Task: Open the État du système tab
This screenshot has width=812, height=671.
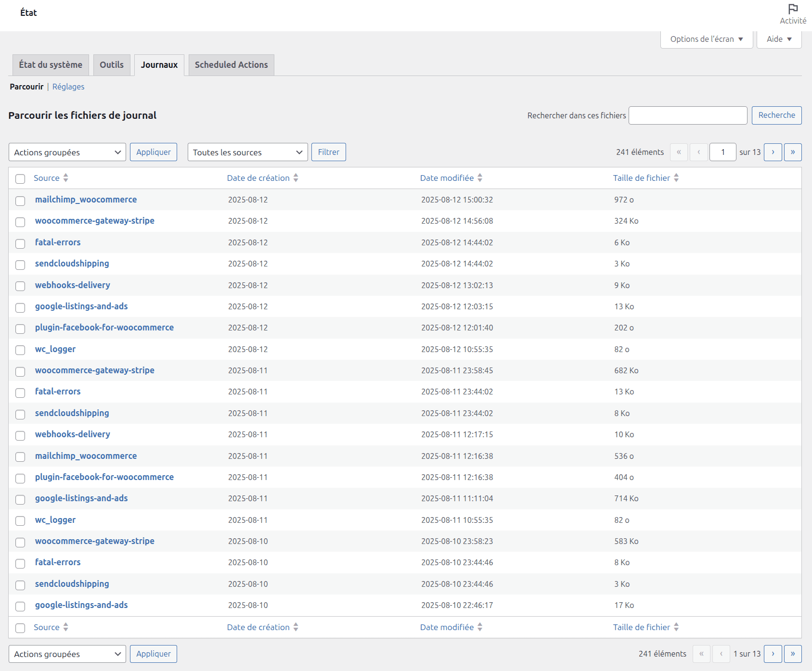Action: pyautogui.click(x=50, y=64)
